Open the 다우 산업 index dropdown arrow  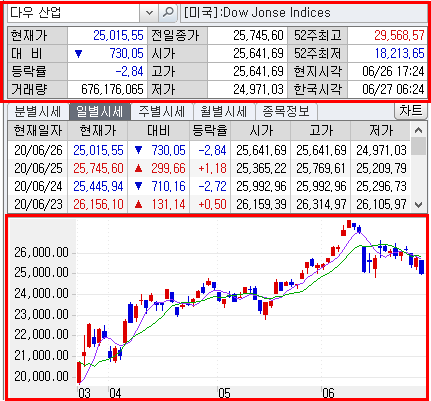click(149, 13)
